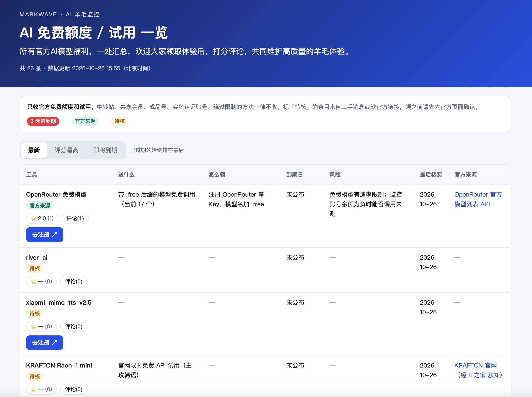This screenshot has width=532, height=397.
Task: Switch to the 最新 sort tab
Action: pos(34,150)
